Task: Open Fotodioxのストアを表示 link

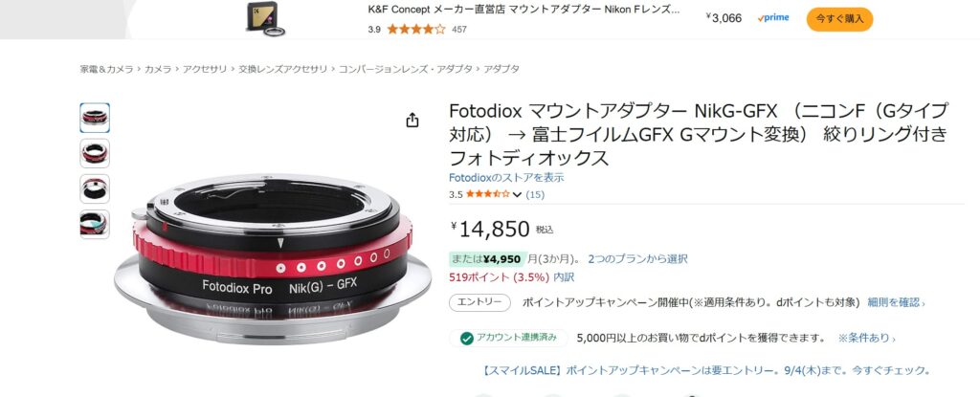Action: (x=506, y=178)
